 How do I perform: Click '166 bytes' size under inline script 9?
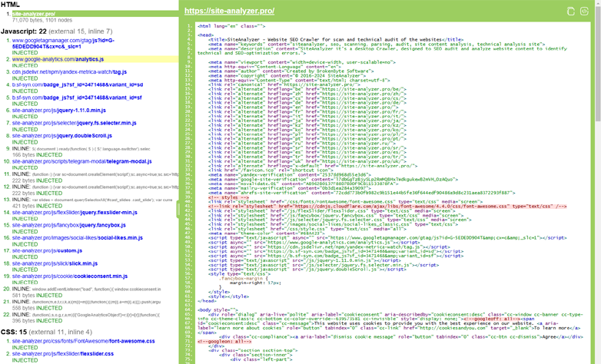[x=23, y=155]
